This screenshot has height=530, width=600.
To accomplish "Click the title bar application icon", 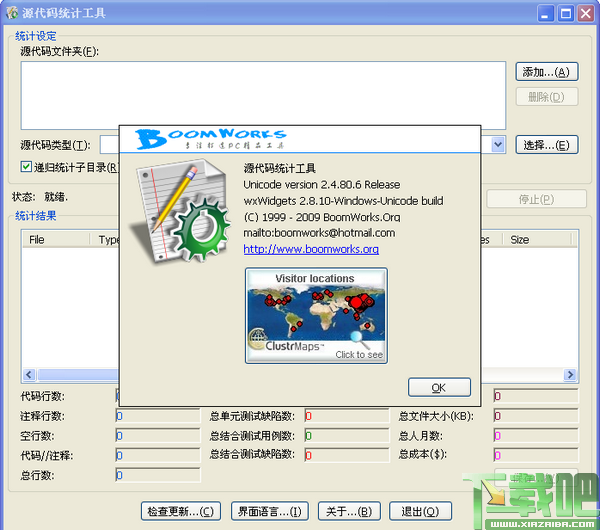I will [x=11, y=13].
